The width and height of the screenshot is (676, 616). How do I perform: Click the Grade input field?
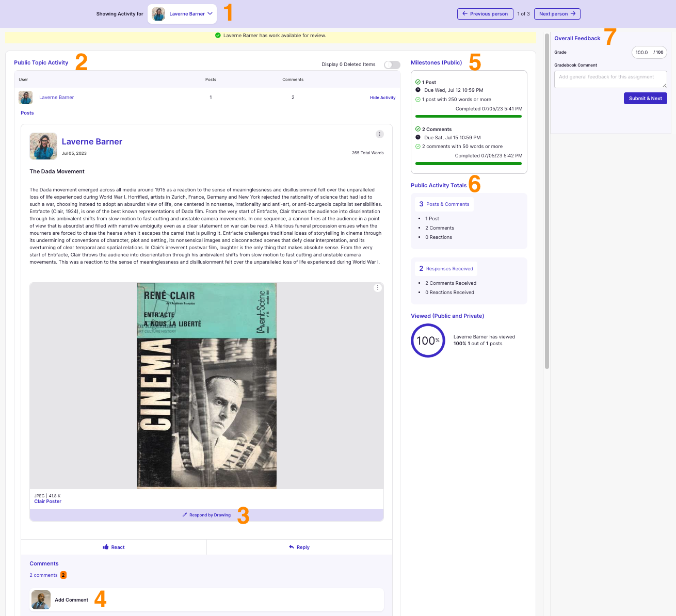click(x=641, y=52)
